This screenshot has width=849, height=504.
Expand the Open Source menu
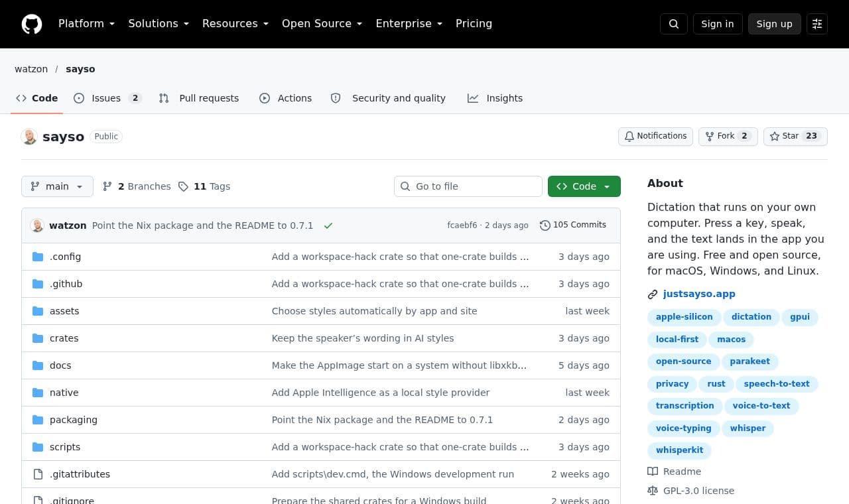(x=322, y=24)
